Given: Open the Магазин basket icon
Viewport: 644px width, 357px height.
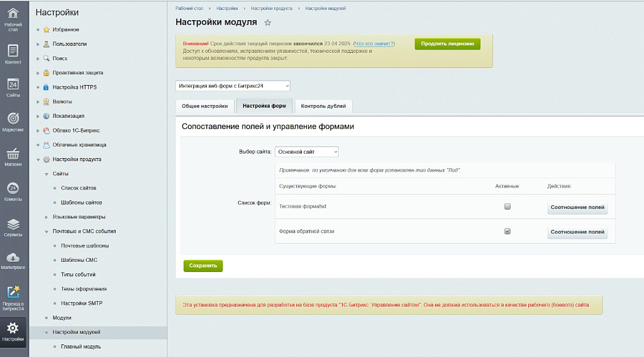Looking at the screenshot, I should pyautogui.click(x=14, y=156).
